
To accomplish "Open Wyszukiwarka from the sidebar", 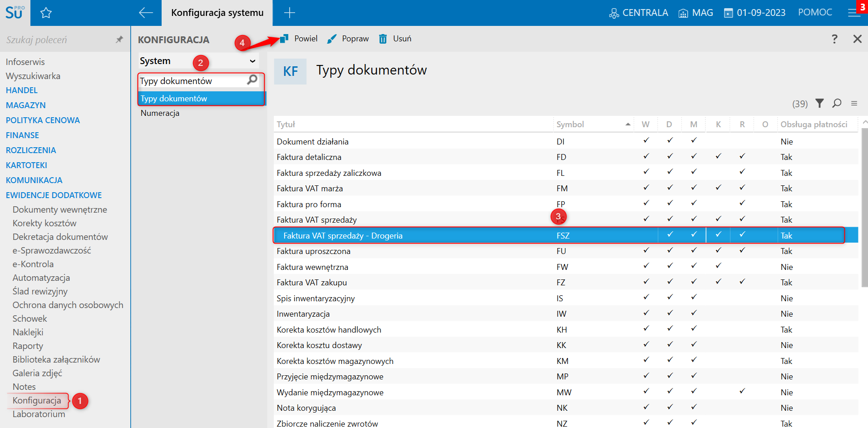I will coord(33,76).
